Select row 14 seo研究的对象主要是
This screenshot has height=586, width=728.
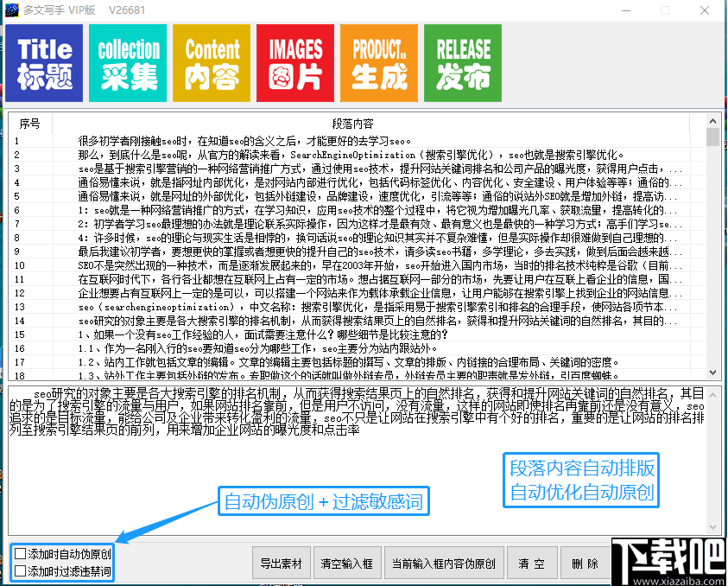349,321
